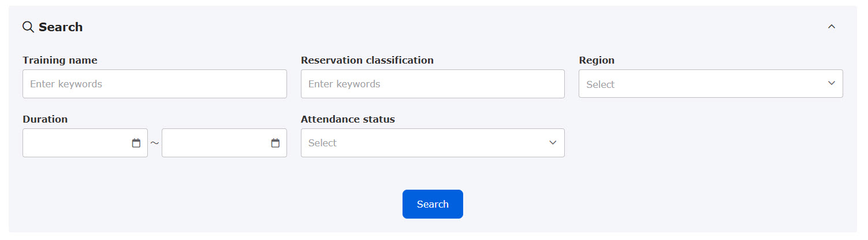This screenshot has height=240, width=868.
Task: Open the Region select box
Action: [711, 84]
